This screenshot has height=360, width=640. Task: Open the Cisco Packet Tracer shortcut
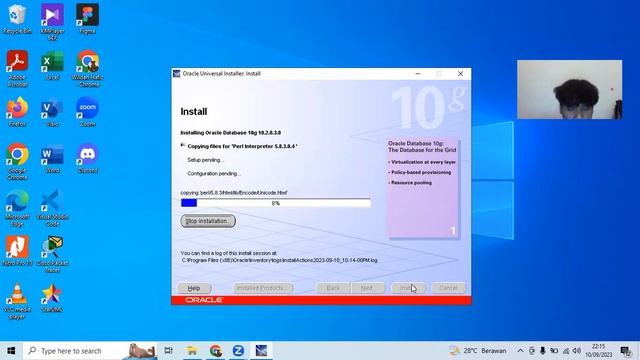(x=52, y=254)
